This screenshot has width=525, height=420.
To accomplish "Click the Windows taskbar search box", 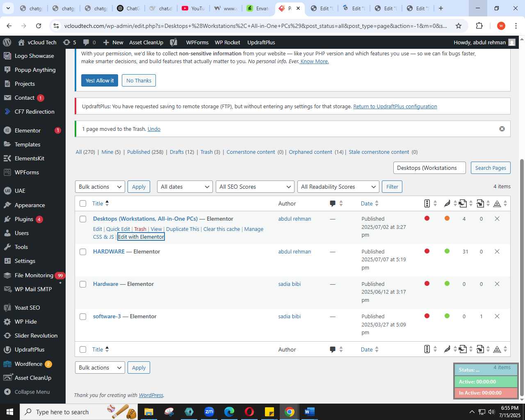I will [79, 412].
